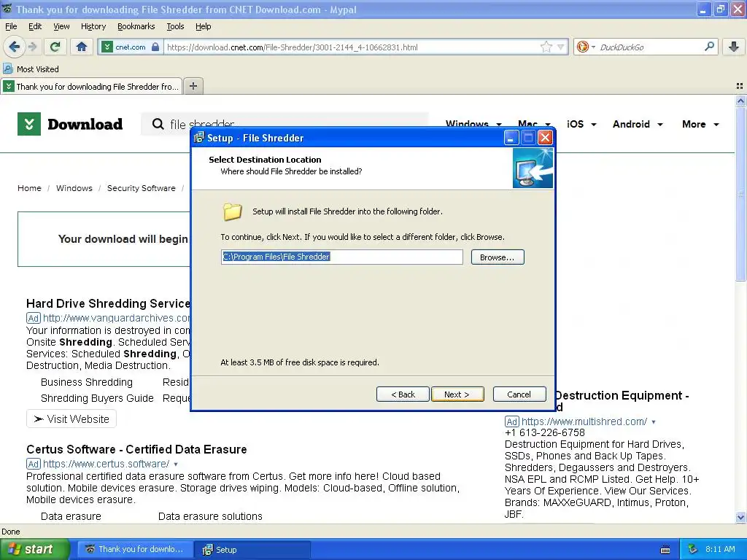Image resolution: width=747 pixels, height=560 pixels.
Task: Switch to Mypal browser taskbar button
Action: (x=136, y=550)
